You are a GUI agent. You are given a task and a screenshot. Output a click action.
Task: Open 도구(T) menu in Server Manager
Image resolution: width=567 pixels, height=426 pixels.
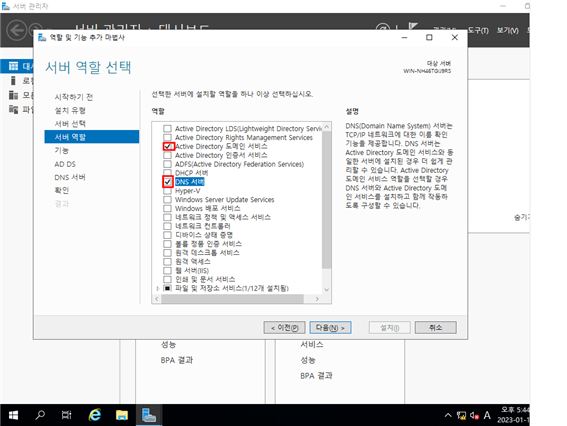pos(478,31)
